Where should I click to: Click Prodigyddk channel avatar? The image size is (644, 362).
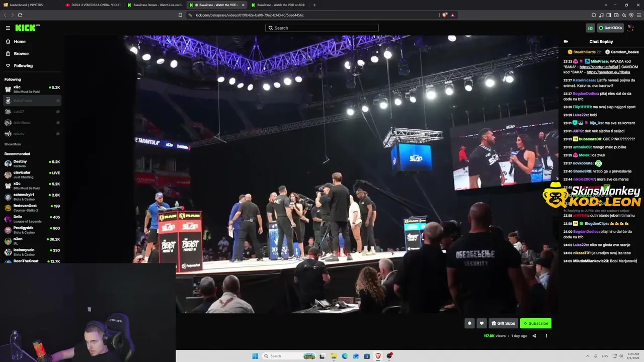pos(8,230)
